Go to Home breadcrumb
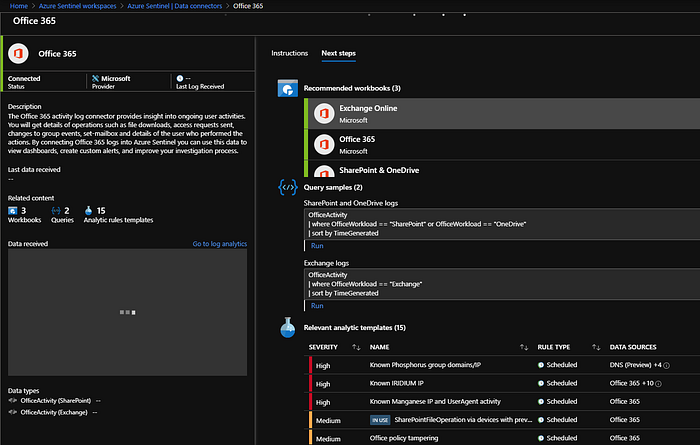This screenshot has height=445, width=700. 19,6
